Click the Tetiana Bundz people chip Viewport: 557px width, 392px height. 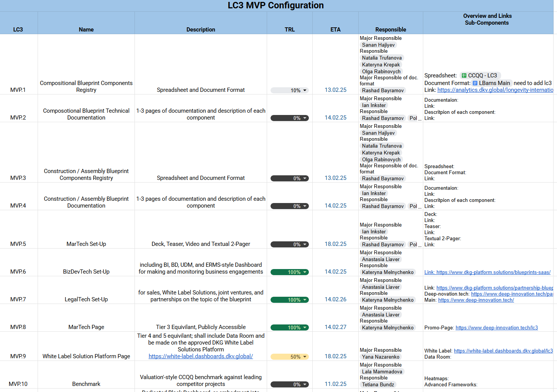coord(378,384)
